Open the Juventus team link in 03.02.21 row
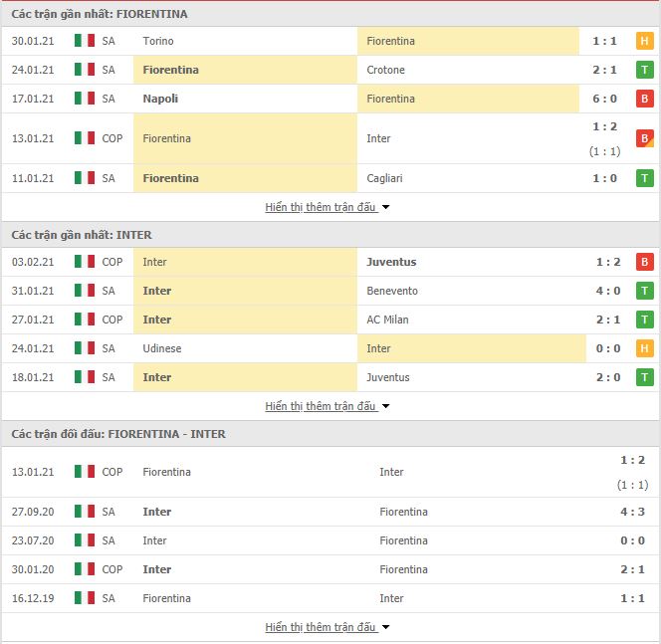The width and height of the screenshot is (661, 644). click(x=391, y=262)
